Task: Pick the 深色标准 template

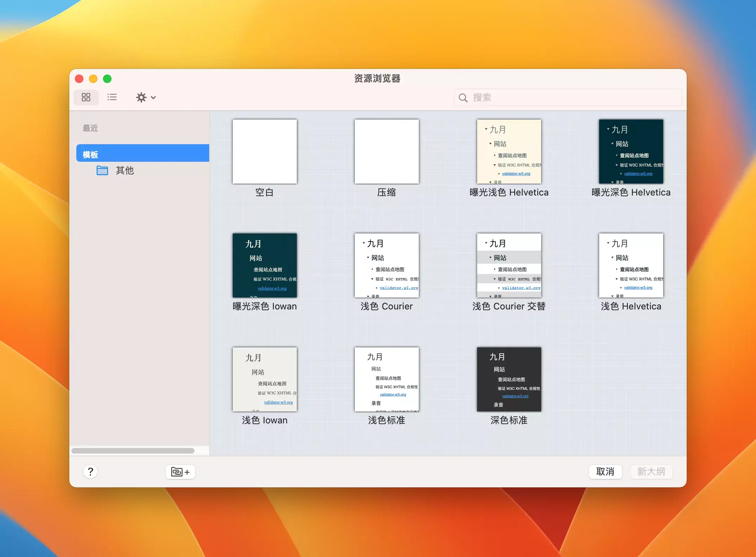Action: [x=509, y=379]
